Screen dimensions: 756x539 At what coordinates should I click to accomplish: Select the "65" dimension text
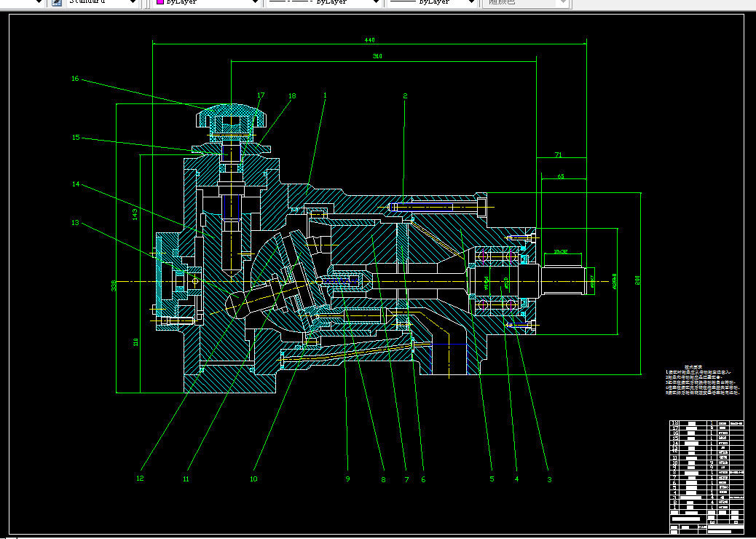click(561, 176)
